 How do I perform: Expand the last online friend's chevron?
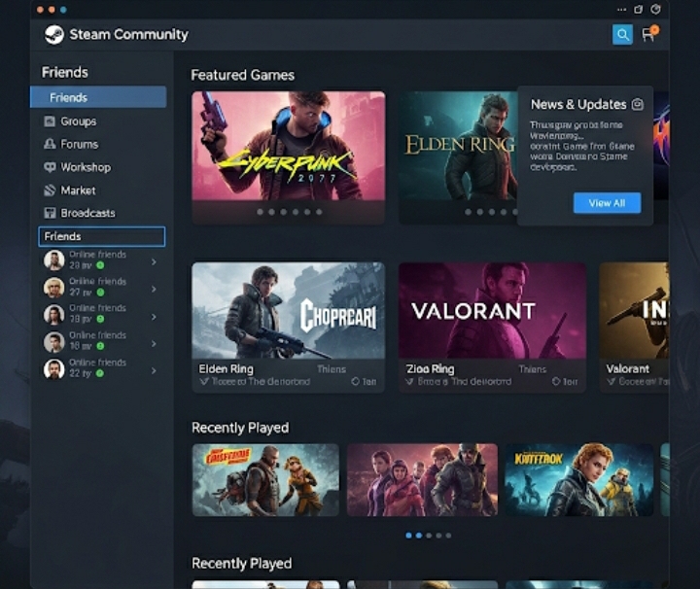click(x=154, y=370)
